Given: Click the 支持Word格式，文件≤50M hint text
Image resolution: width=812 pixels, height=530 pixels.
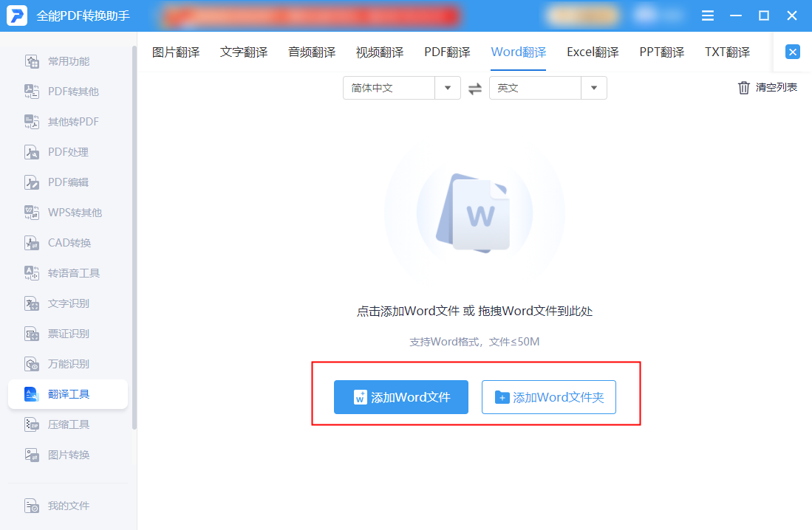Looking at the screenshot, I should click(474, 342).
